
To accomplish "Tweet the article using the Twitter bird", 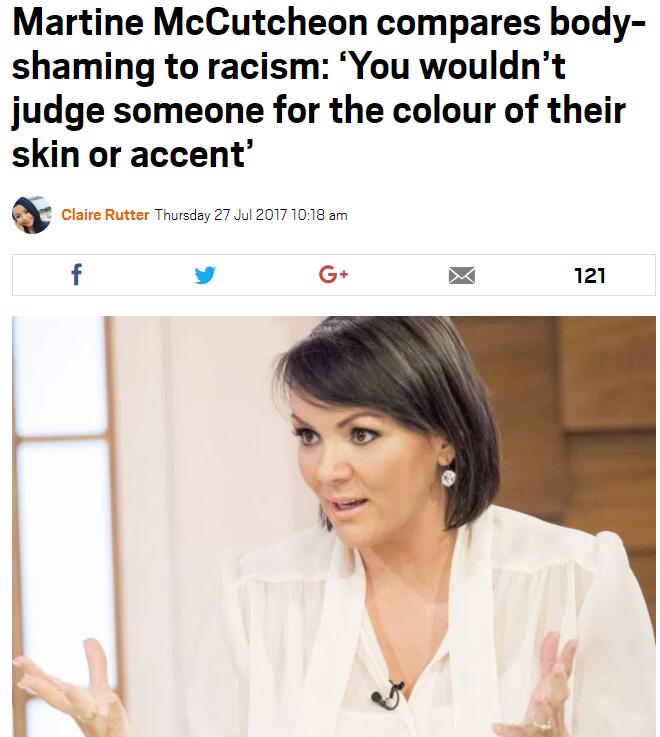I will tap(205, 275).
